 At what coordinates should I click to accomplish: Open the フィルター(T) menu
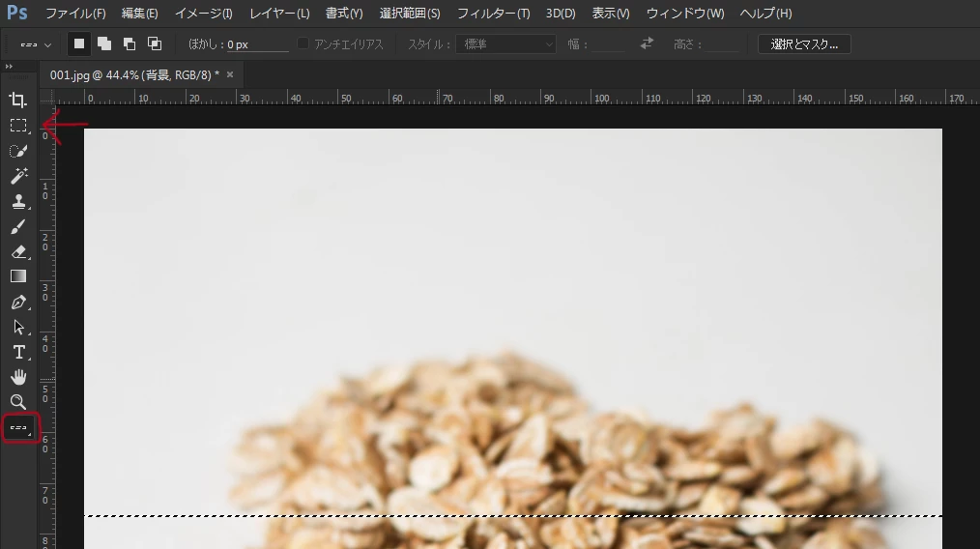pyautogui.click(x=493, y=14)
